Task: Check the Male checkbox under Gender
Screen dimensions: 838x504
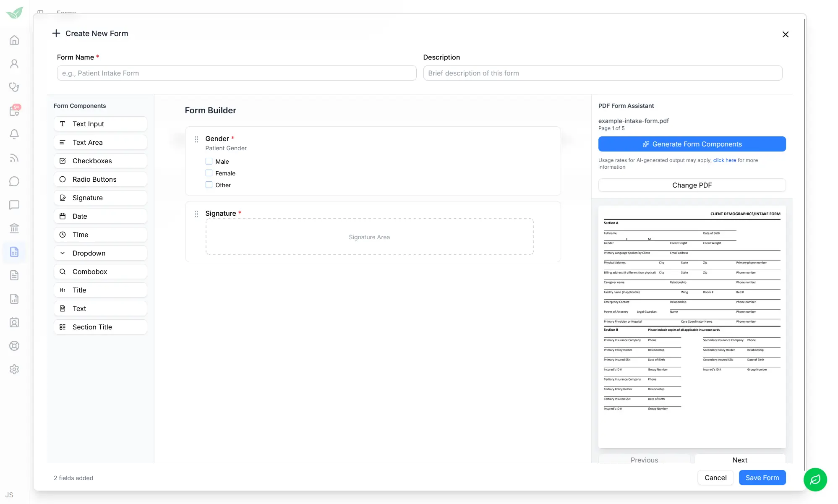Action: point(209,161)
